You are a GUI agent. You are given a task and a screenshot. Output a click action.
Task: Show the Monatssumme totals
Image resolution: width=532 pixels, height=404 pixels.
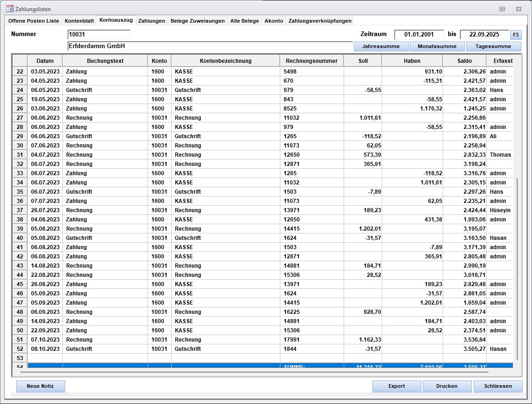[x=437, y=46]
